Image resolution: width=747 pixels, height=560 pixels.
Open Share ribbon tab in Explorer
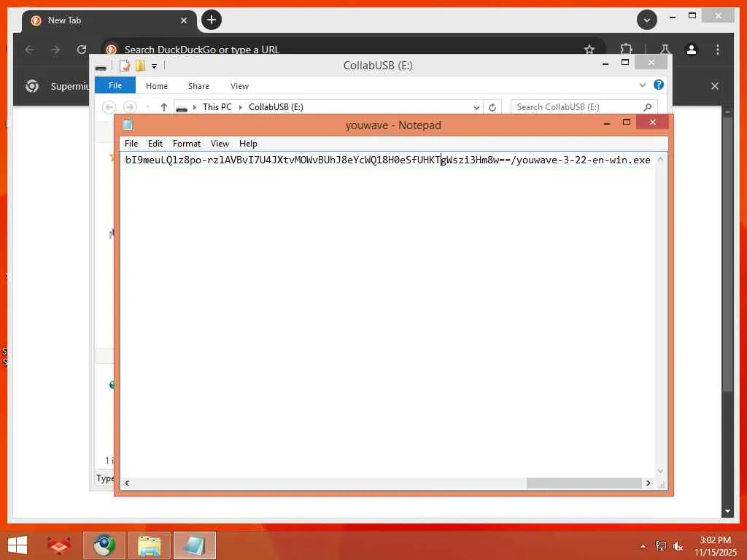(198, 86)
